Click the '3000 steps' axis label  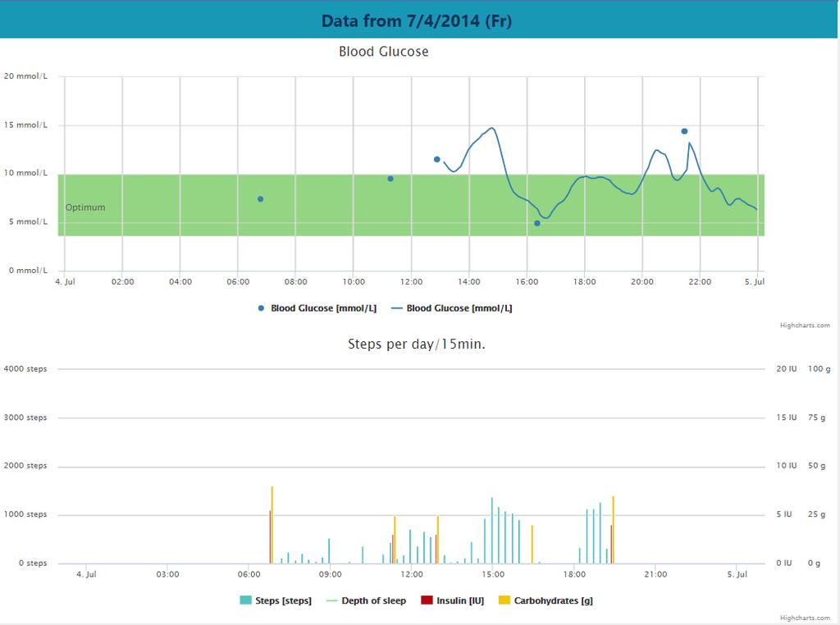click(25, 417)
